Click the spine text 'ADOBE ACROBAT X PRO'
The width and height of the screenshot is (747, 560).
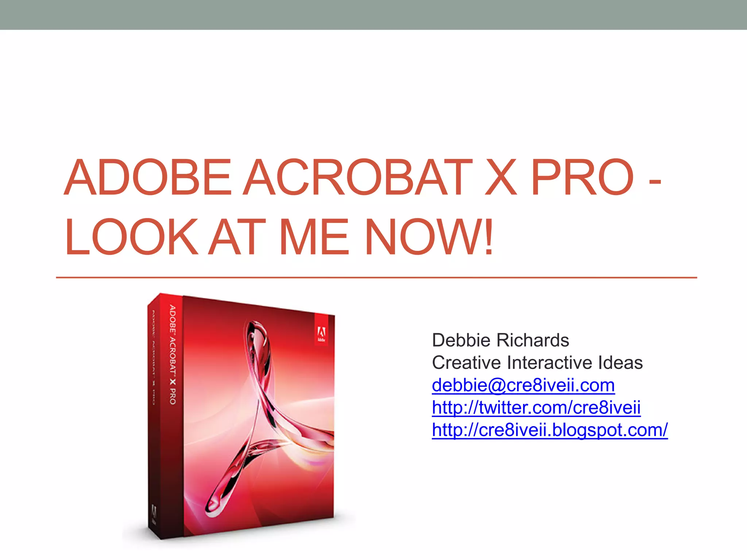(173, 355)
